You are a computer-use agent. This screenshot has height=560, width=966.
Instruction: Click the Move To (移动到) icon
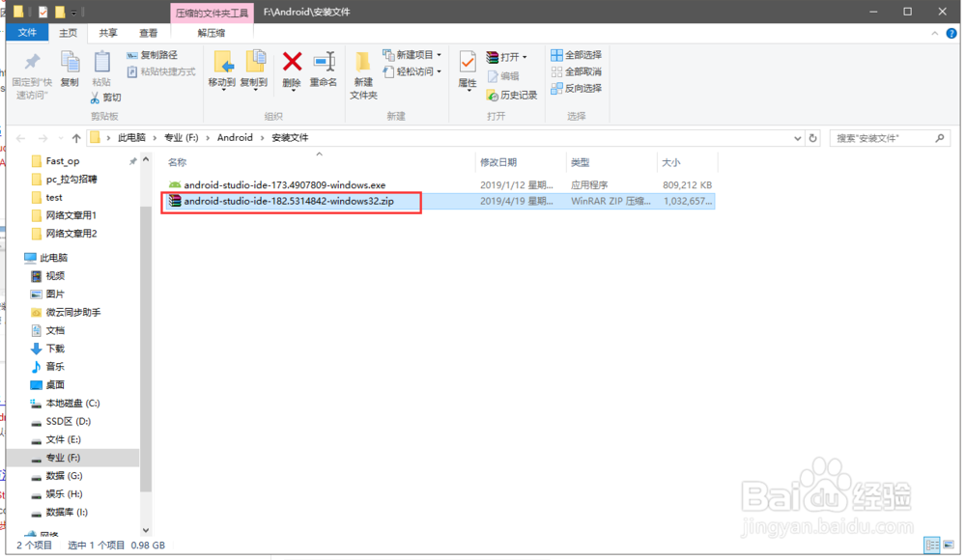point(222,62)
